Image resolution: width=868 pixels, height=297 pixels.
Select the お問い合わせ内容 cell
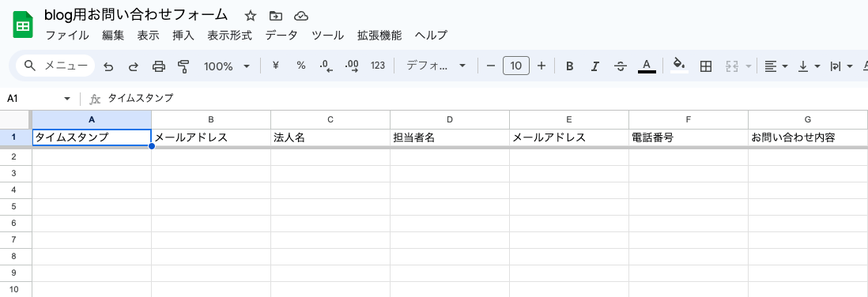pyautogui.click(x=808, y=137)
